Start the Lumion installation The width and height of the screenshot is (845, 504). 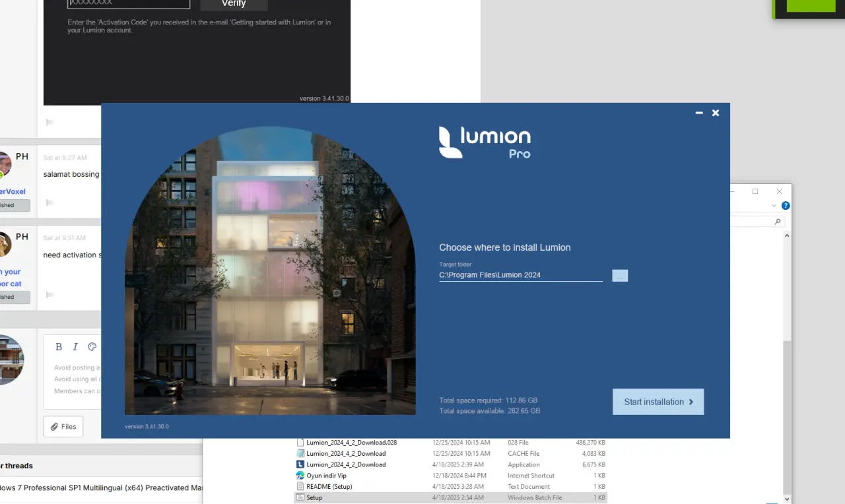point(658,402)
